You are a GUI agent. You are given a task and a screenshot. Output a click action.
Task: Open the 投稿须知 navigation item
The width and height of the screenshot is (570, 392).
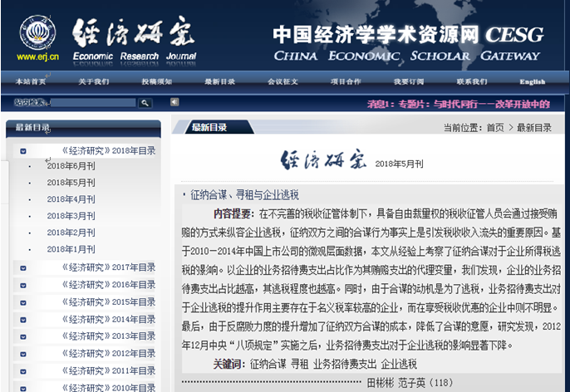pyautogui.click(x=156, y=81)
